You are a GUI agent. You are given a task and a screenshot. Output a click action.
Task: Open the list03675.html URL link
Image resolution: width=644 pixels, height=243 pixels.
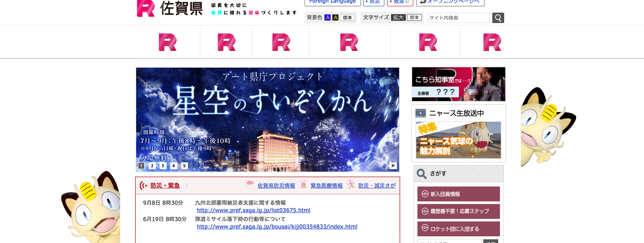[253, 210]
